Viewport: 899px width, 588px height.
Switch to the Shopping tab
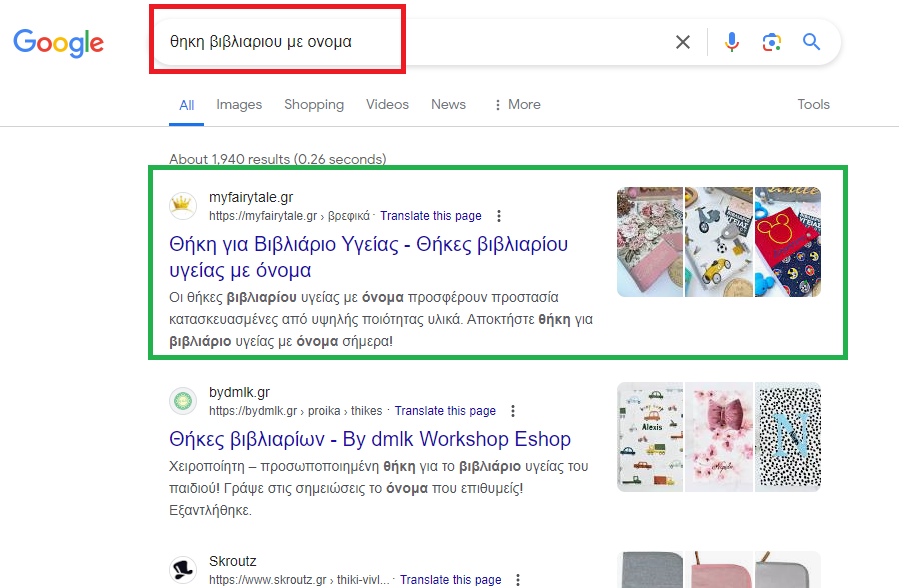[313, 105]
